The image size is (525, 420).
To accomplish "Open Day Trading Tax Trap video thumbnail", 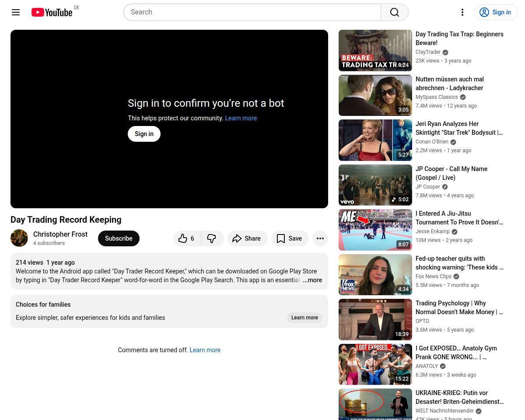I will click(375, 50).
